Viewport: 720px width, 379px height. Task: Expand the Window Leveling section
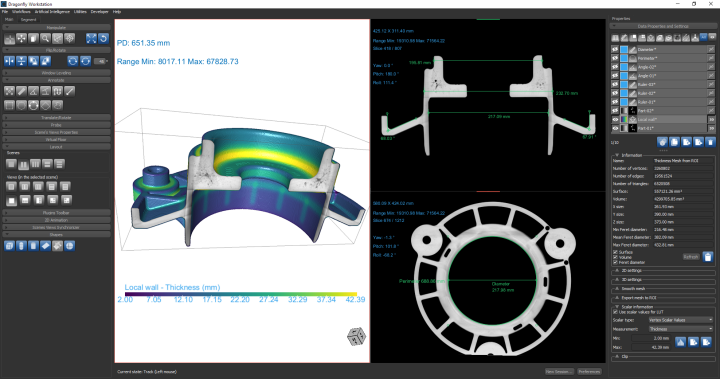[56, 73]
